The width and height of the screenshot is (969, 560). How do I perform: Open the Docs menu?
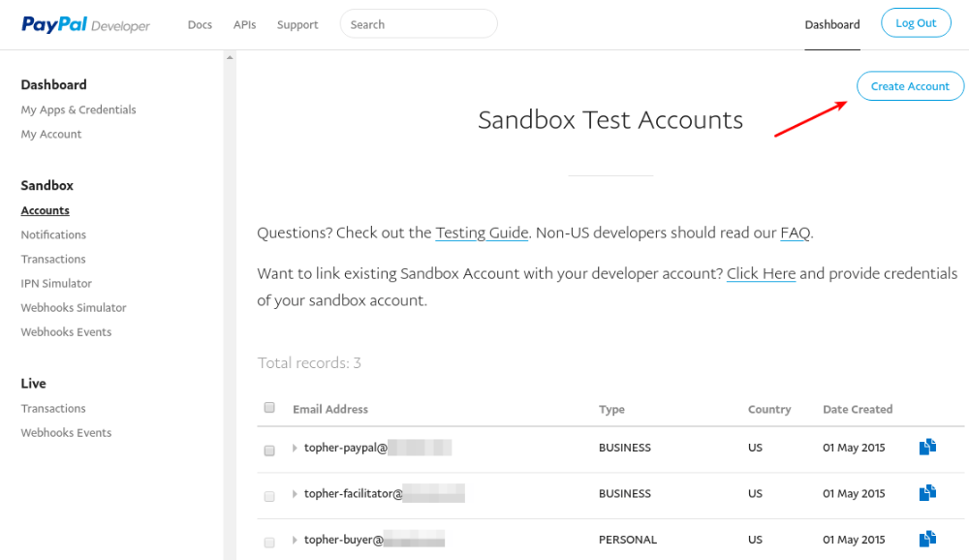pos(200,24)
